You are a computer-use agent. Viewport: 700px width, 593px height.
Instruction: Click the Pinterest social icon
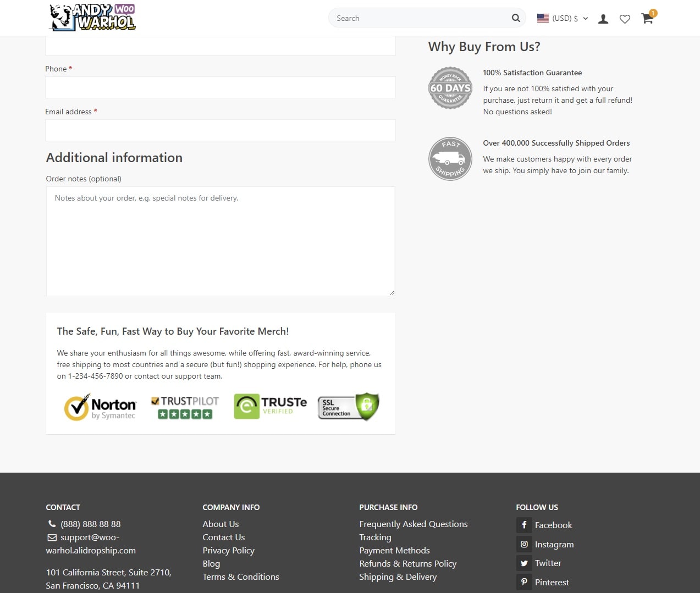pos(524,582)
